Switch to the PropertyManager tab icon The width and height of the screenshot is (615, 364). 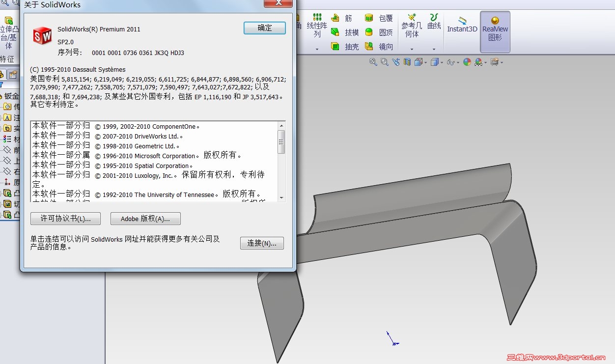click(x=13, y=75)
